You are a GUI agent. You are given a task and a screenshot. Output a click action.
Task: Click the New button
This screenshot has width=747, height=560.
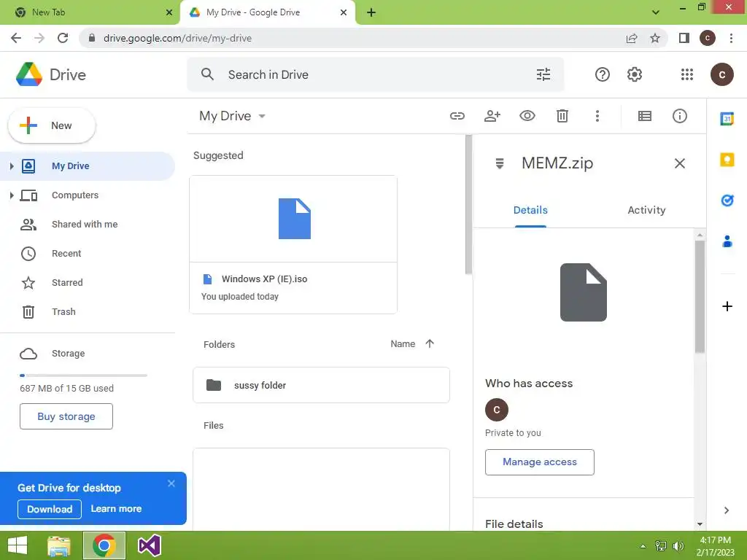(x=52, y=125)
